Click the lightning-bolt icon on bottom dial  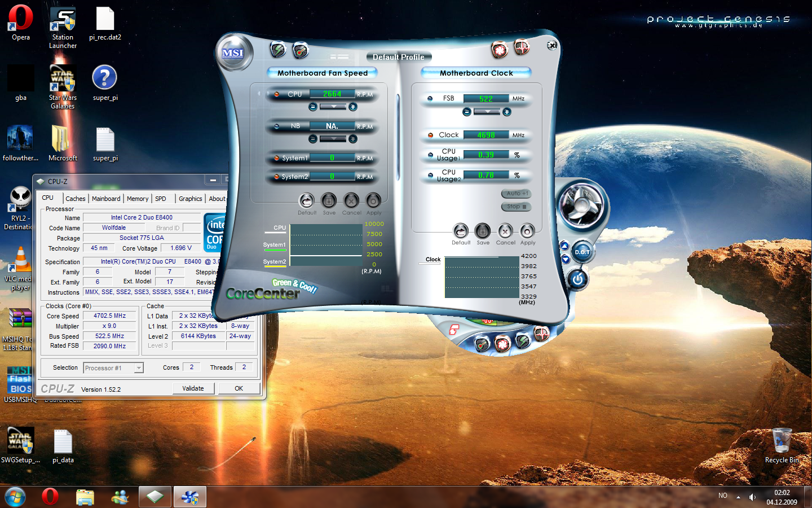pyautogui.click(x=523, y=341)
